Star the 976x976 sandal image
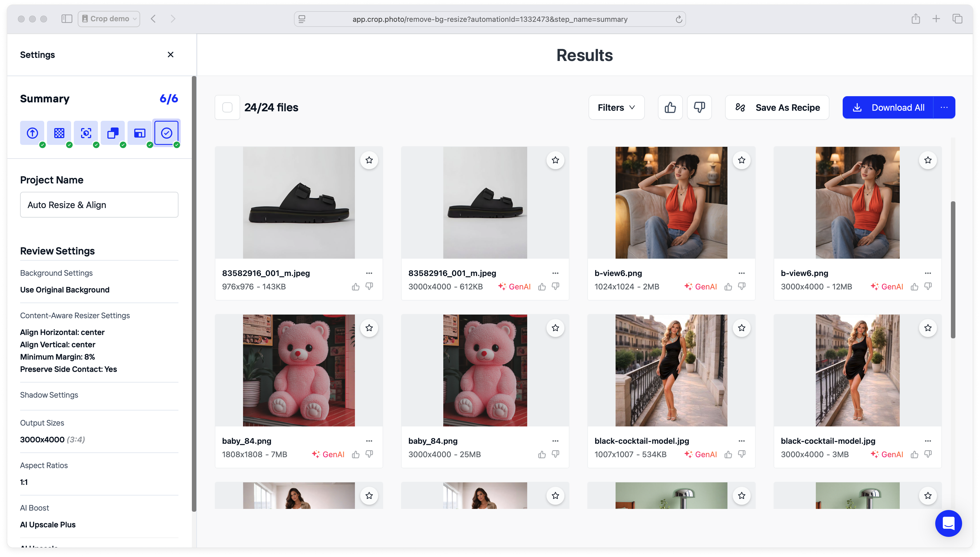 click(x=369, y=160)
